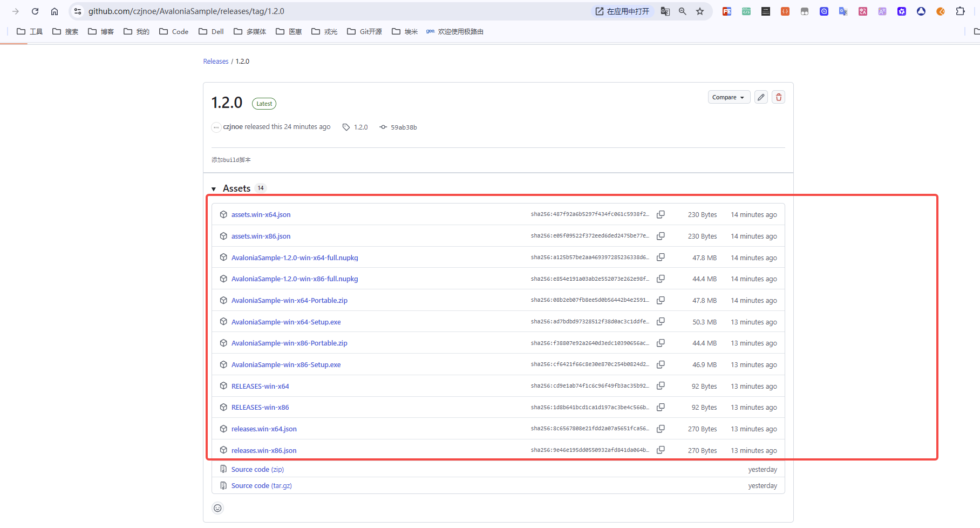Copy hash of AvaloniaSample-1.2.0-win-x64-full.nupkg
This screenshot has height=528, width=980.
[x=661, y=258]
